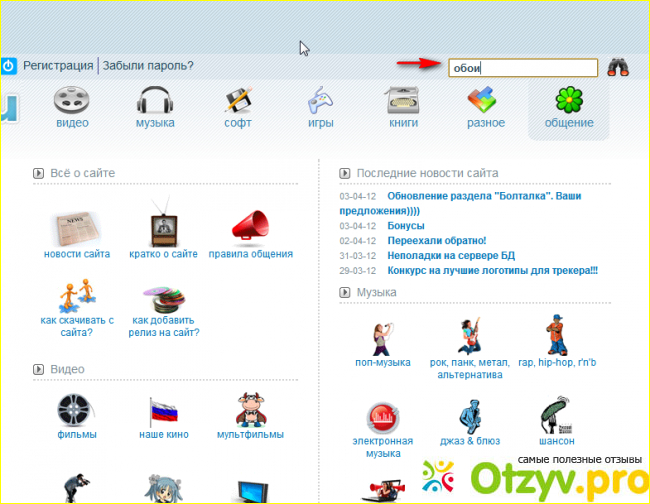Click the Регистрация link

pos(58,66)
